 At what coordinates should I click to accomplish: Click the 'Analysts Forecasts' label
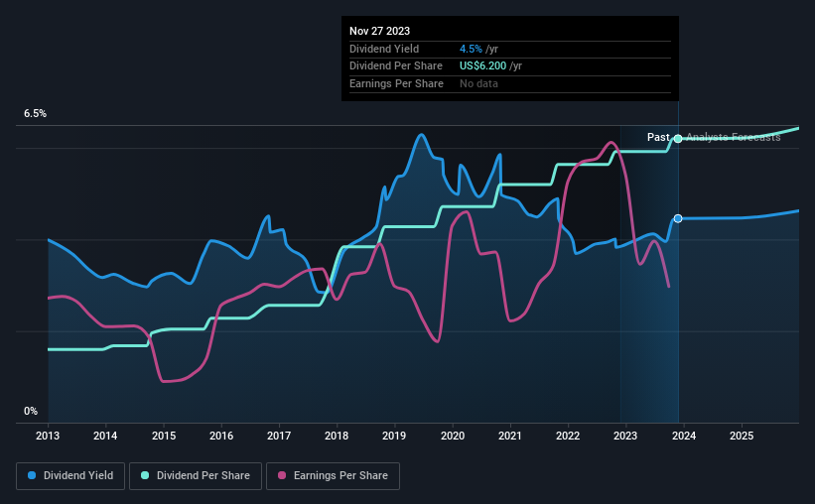[x=734, y=137]
